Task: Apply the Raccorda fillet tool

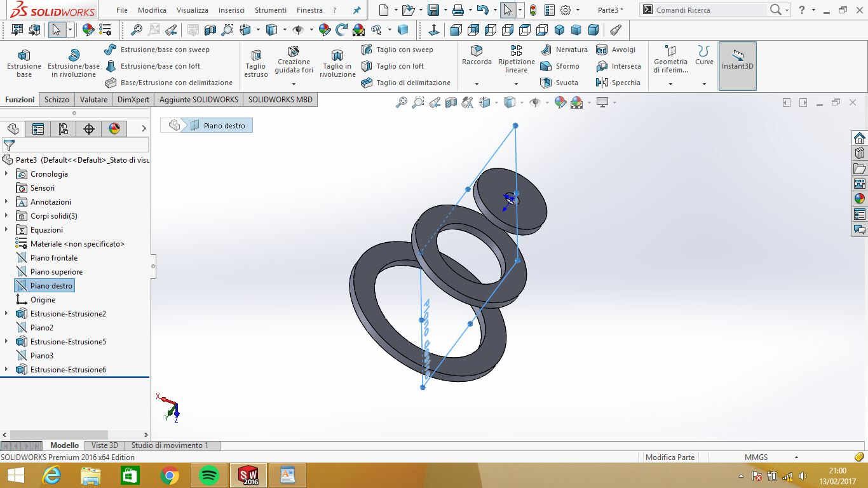Action: pos(477,55)
